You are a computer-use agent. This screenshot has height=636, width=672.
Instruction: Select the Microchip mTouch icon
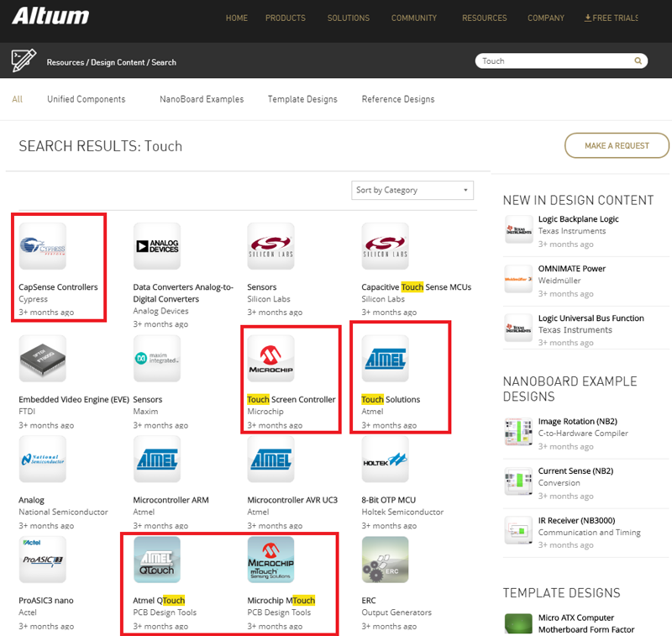click(270, 560)
